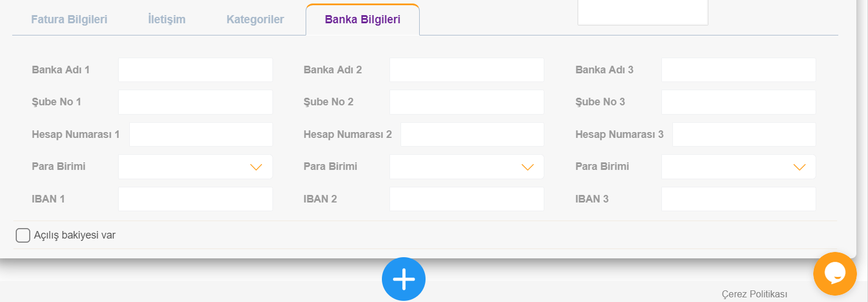Click the Şube No 3 field
The width and height of the screenshot is (868, 302).
pos(739,102)
